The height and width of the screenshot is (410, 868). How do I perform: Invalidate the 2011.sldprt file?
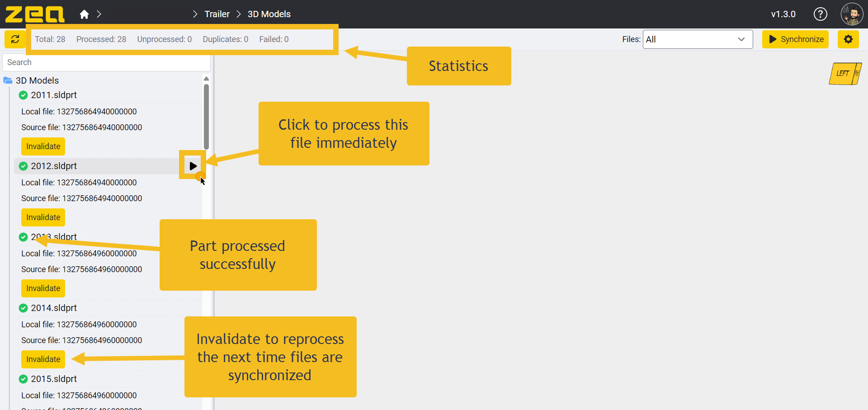pos(43,146)
